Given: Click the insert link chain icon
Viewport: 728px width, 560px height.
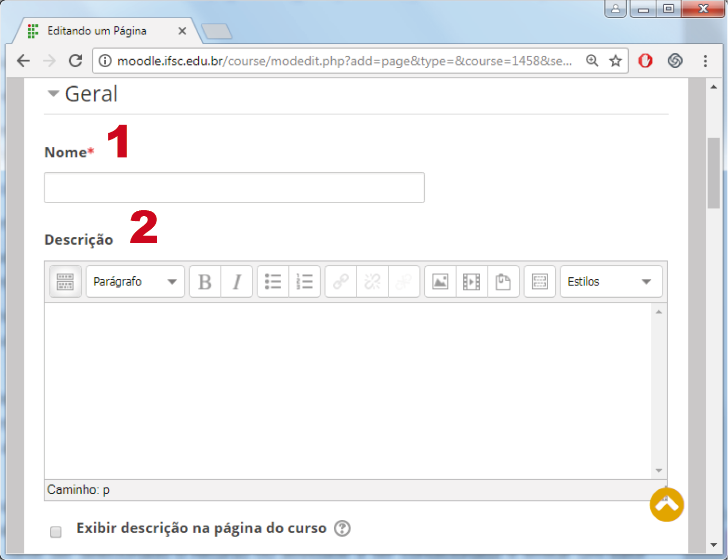Looking at the screenshot, I should (341, 282).
